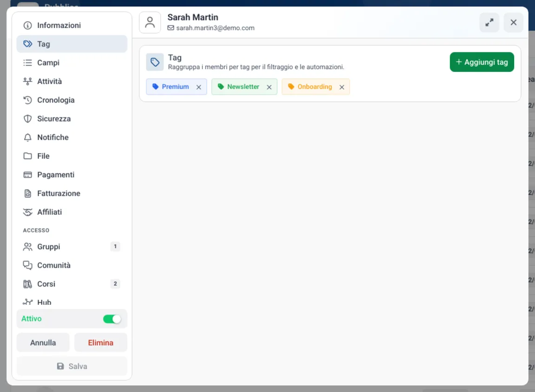
Task: Click the Notifiche bell icon
Action: [28, 137]
